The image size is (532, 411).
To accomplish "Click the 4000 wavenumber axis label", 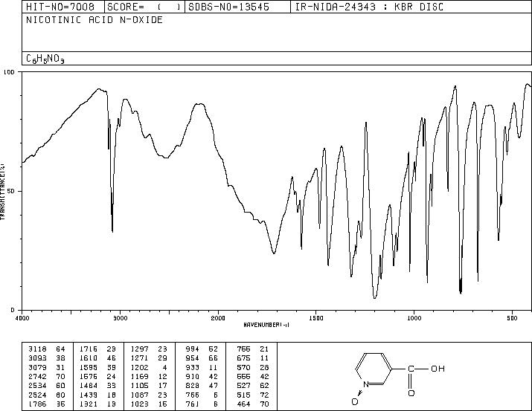I will 22,318.
